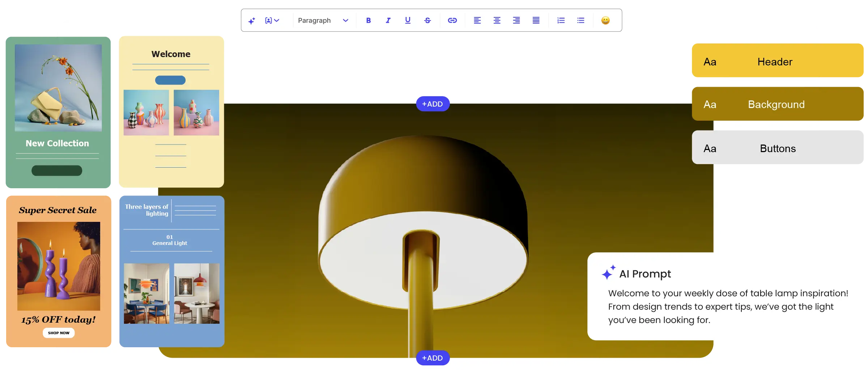Open the personalization tag icon
This screenshot has width=868, height=383.
pos(268,21)
